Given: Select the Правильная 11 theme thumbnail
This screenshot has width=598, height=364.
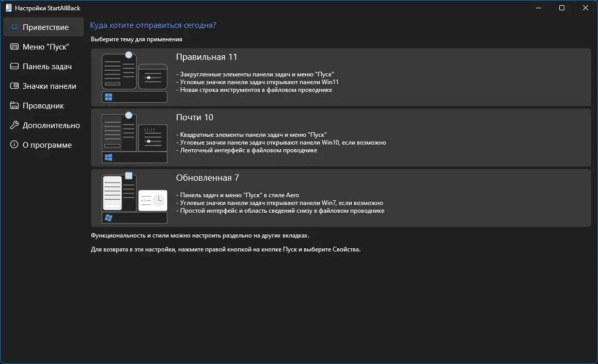Looking at the screenshot, I should click(134, 77).
